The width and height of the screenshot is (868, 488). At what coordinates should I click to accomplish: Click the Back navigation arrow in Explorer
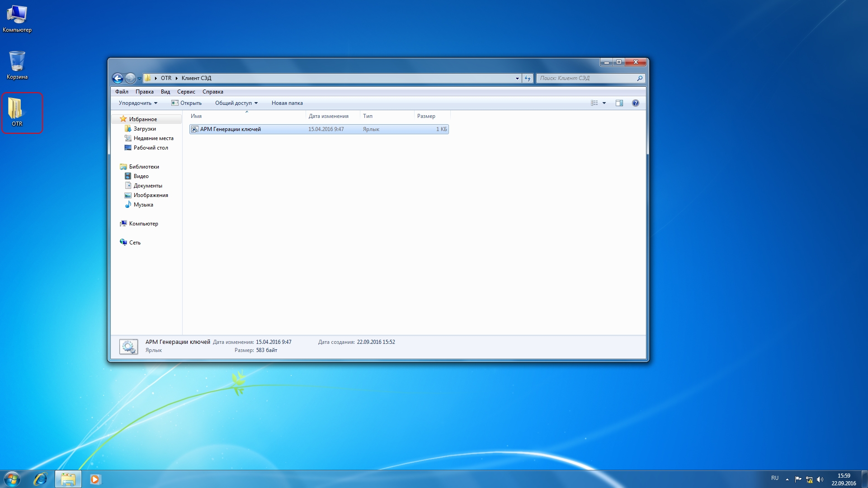coord(118,78)
